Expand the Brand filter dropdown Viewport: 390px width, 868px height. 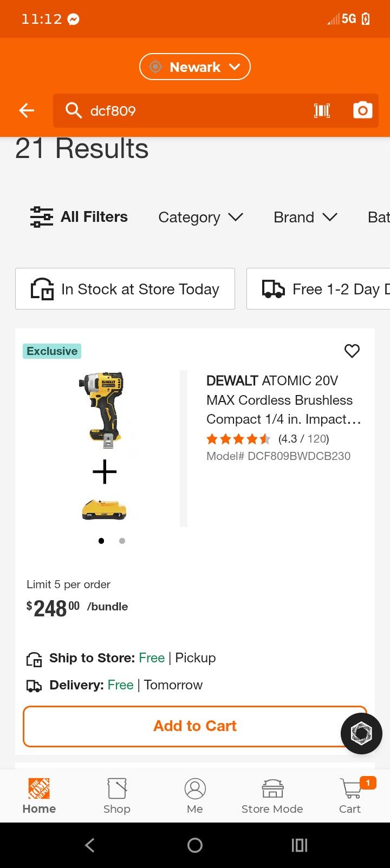(x=305, y=218)
